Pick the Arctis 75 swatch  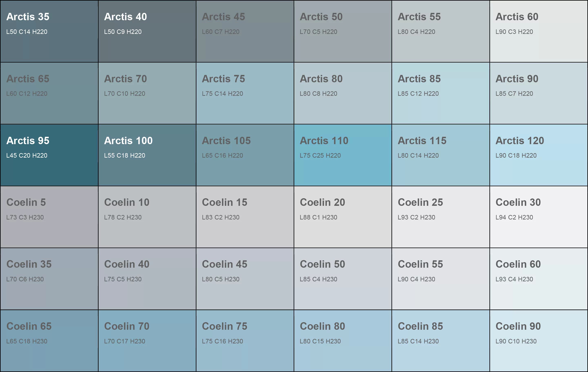(x=245, y=93)
